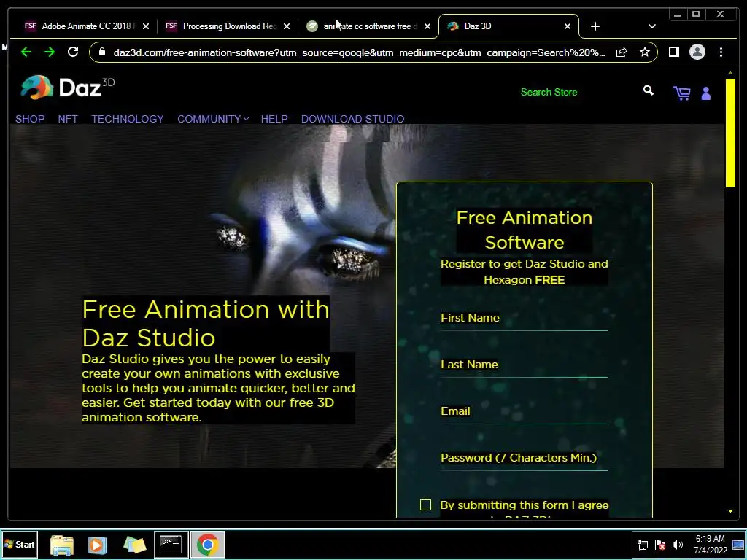Bookmark this page with the star
The height and width of the screenshot is (560, 747).
645,52
